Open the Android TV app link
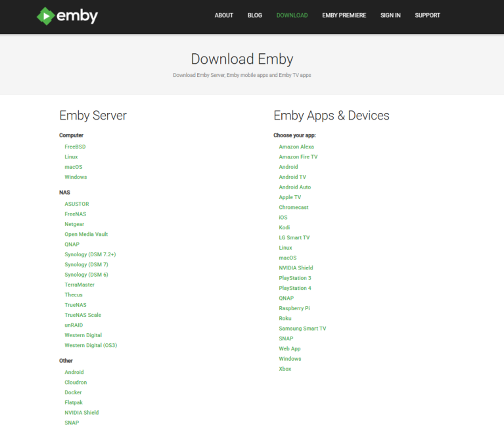 (x=292, y=177)
